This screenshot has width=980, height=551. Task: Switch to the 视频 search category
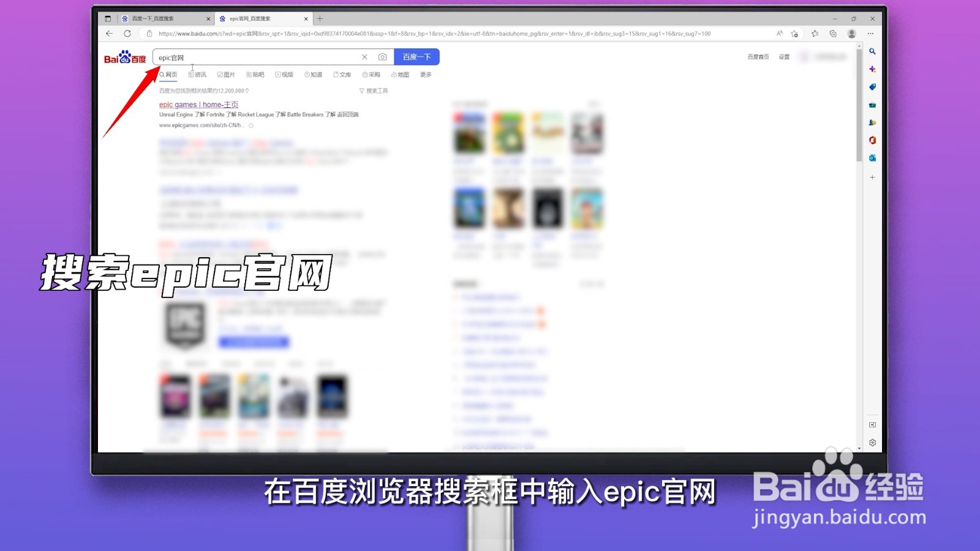tap(284, 75)
